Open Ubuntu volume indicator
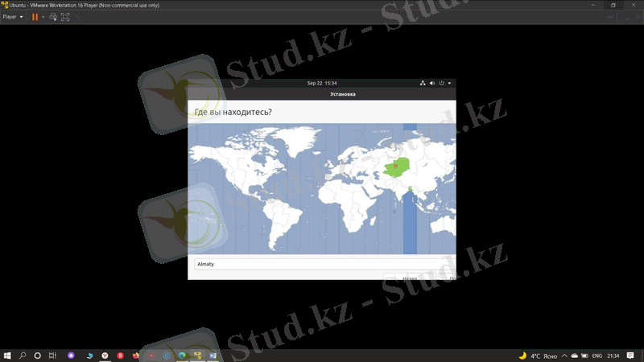 [432, 83]
